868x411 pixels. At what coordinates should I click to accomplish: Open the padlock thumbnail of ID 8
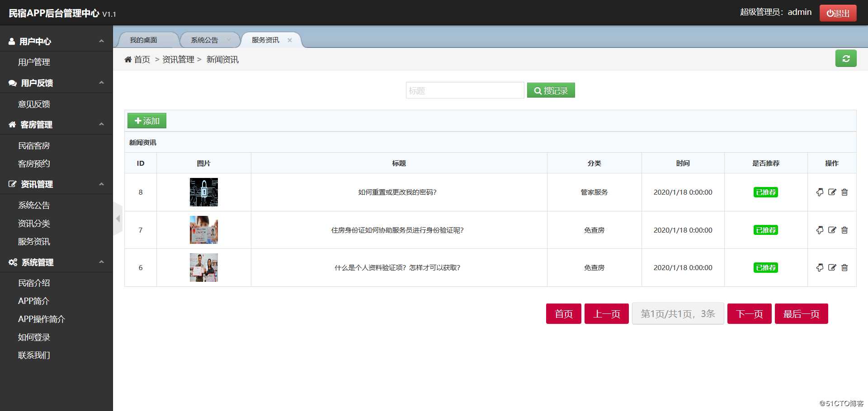coord(204,192)
